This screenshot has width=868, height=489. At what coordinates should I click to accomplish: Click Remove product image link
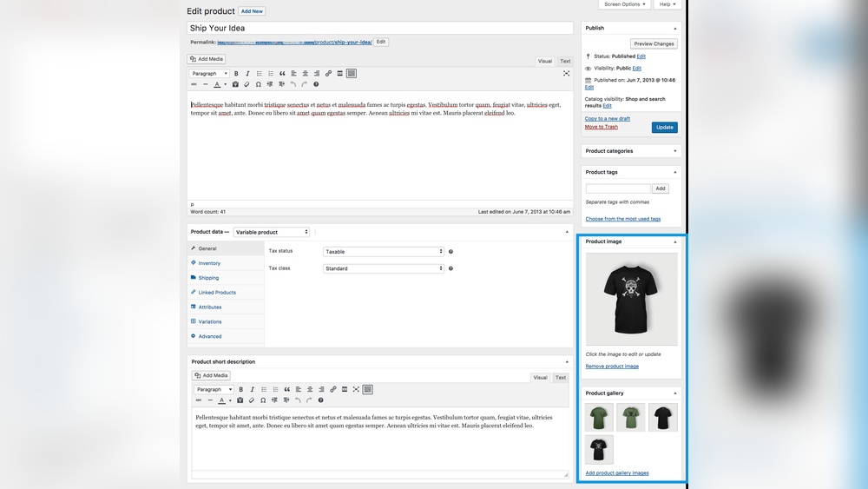tap(612, 366)
